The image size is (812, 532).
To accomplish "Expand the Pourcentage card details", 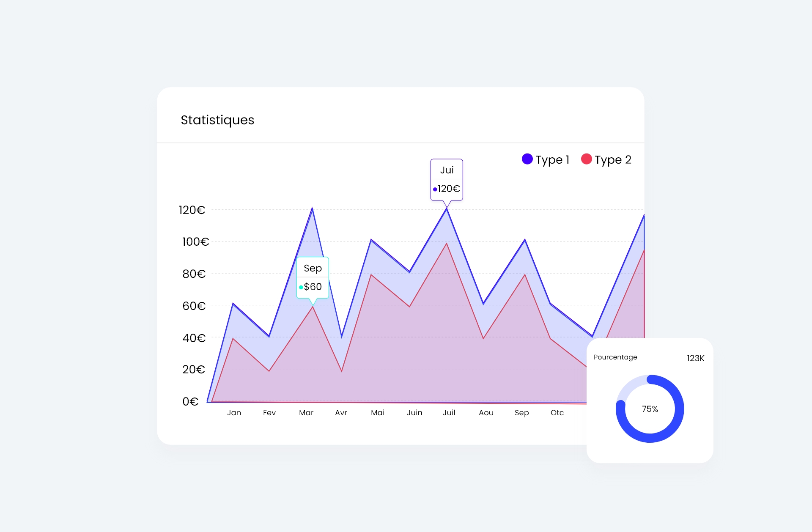I will [650, 357].
